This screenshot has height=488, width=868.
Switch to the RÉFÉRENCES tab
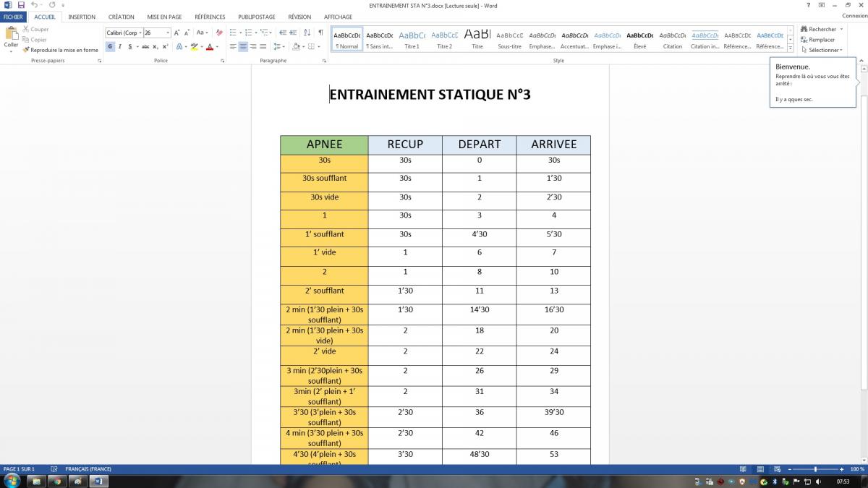tap(210, 17)
